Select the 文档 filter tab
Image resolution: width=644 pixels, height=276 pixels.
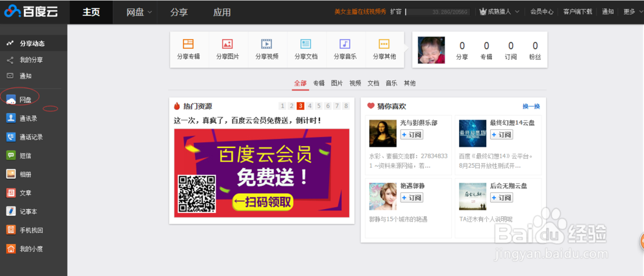pyautogui.click(x=374, y=83)
